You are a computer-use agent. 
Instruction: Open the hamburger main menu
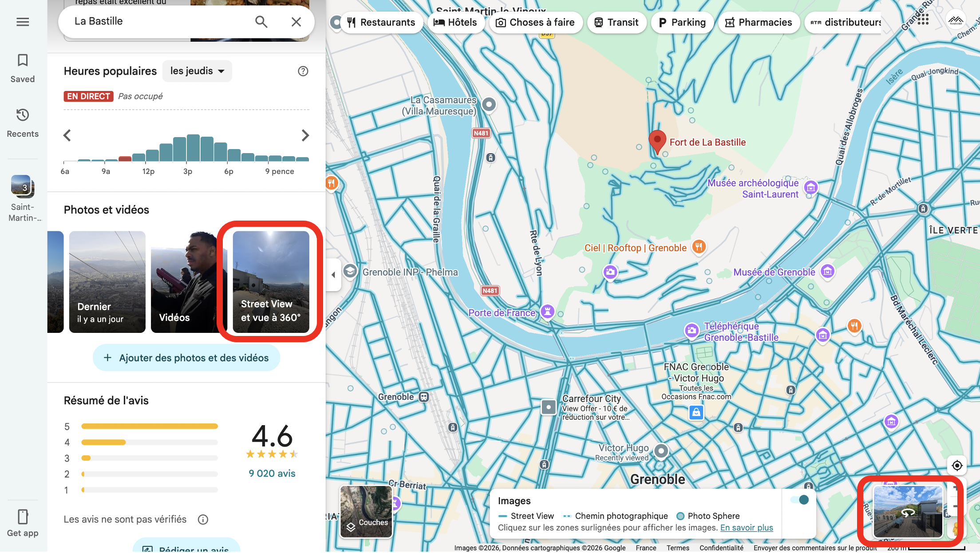[x=23, y=22]
